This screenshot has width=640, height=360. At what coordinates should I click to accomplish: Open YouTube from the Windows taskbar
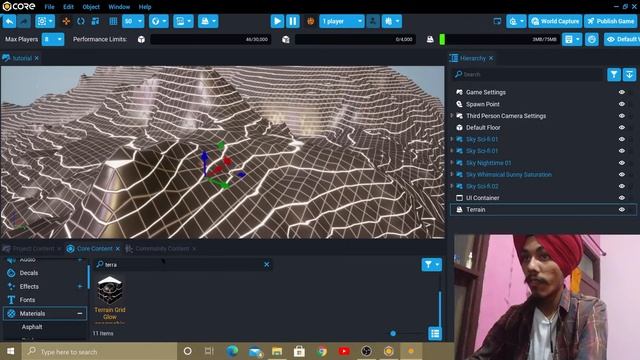tap(344, 351)
